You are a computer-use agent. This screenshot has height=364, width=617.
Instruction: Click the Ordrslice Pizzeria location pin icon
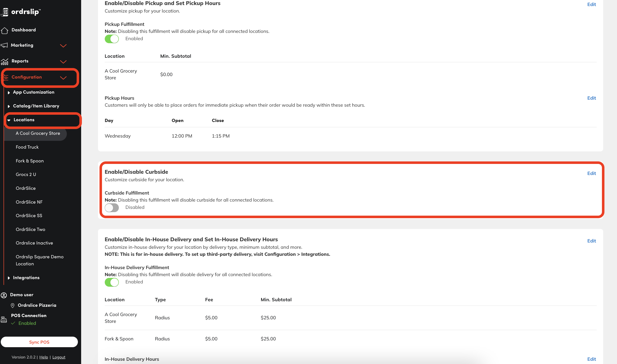[x=13, y=306]
